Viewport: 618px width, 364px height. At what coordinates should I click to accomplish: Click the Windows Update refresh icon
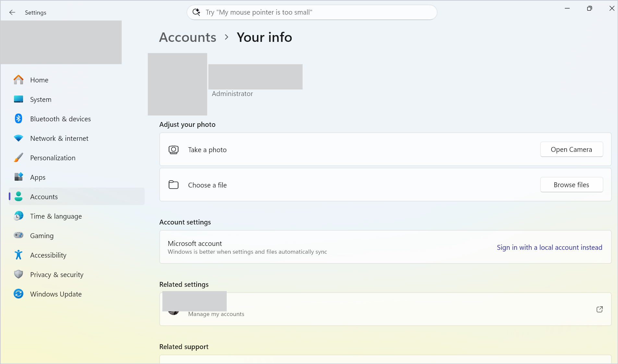point(18,294)
